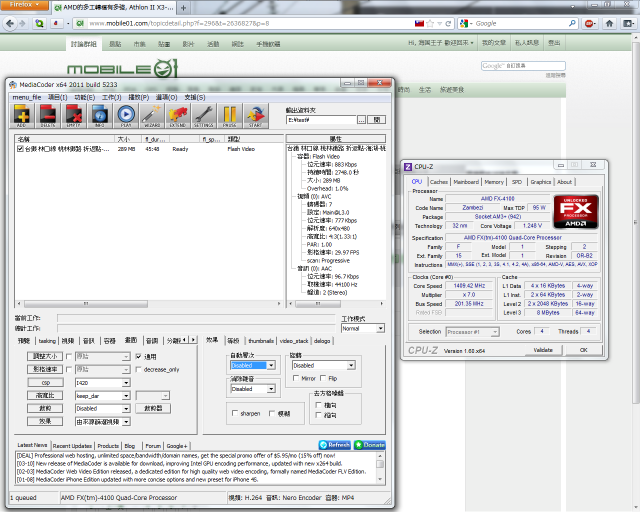Click the tab scroll right arrow in MediaCoder

tap(193, 340)
